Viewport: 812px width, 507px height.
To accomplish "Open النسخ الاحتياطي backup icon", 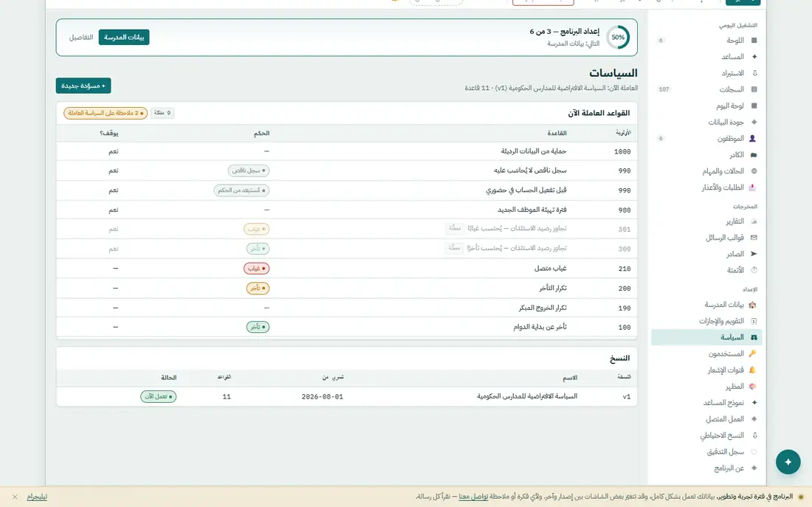I will 754,435.
